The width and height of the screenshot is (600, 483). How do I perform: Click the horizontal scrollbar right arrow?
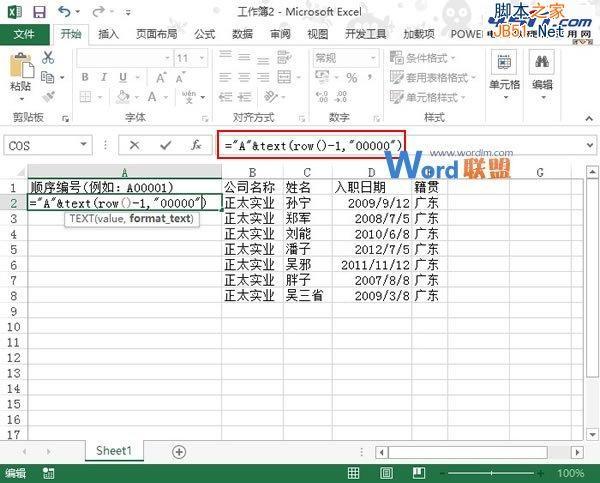[x=577, y=452]
